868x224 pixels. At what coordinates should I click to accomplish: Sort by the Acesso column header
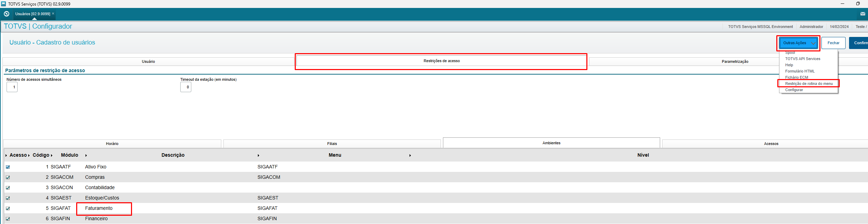[x=18, y=155]
